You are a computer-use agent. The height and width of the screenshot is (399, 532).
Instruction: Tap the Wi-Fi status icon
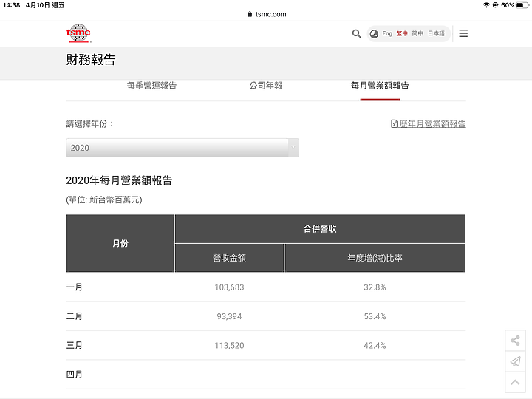486,5
